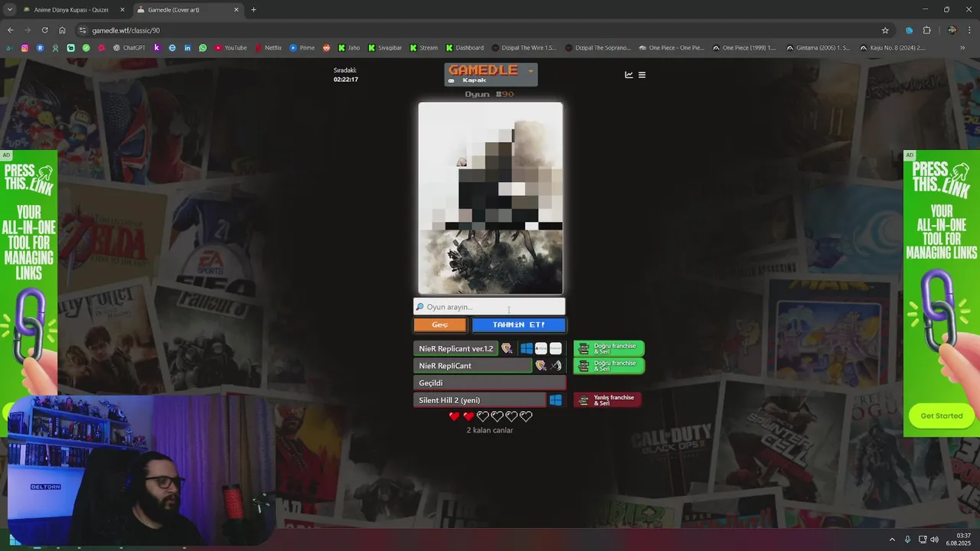The height and width of the screenshot is (551, 980).
Task: Reload the current page
Action: (x=44, y=30)
